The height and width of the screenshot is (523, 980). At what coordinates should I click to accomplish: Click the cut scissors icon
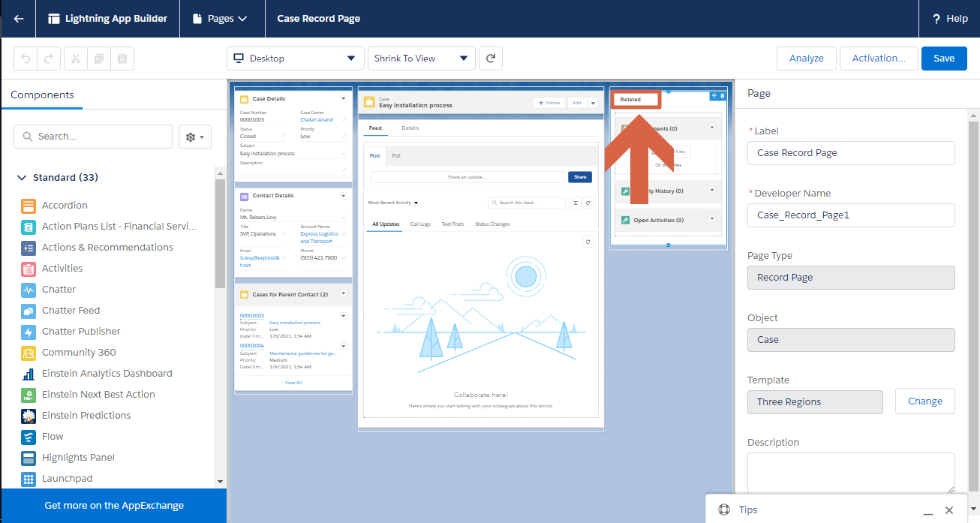pyautogui.click(x=76, y=59)
